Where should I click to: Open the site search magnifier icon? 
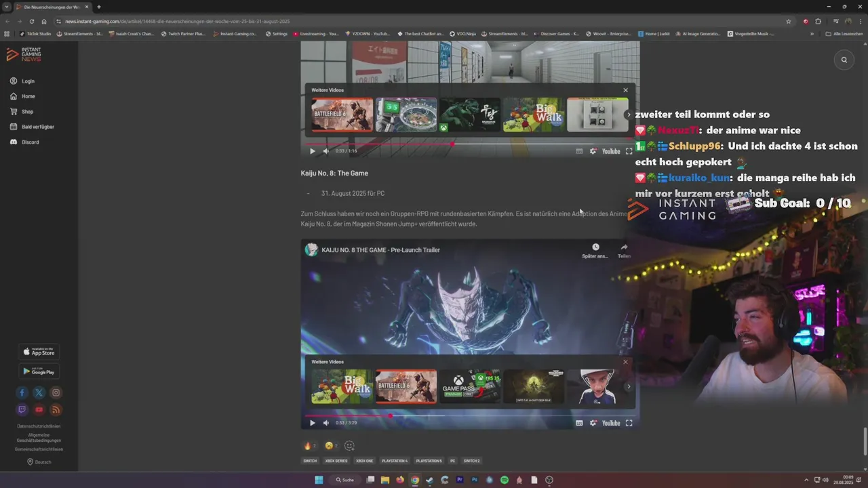(x=844, y=60)
